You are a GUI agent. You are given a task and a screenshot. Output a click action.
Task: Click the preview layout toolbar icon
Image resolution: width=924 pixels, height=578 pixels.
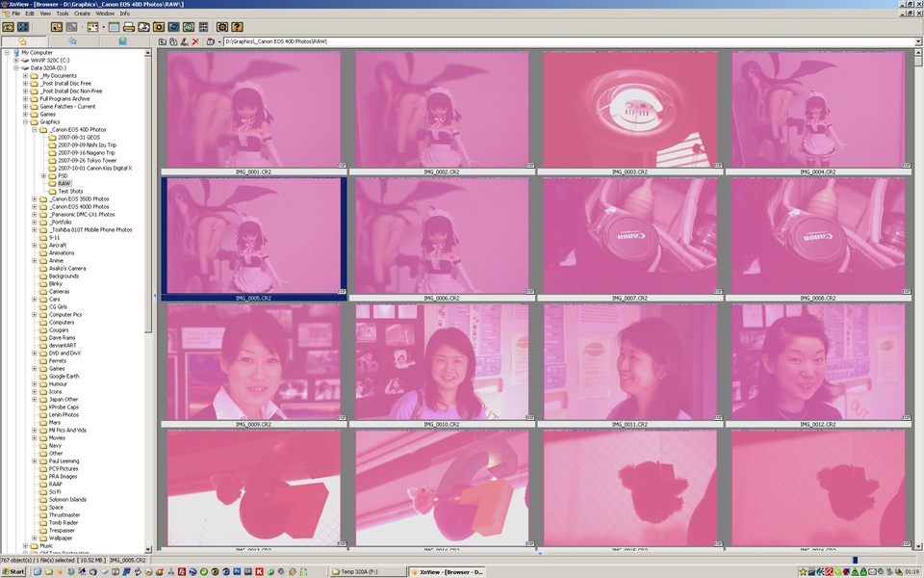point(114,27)
